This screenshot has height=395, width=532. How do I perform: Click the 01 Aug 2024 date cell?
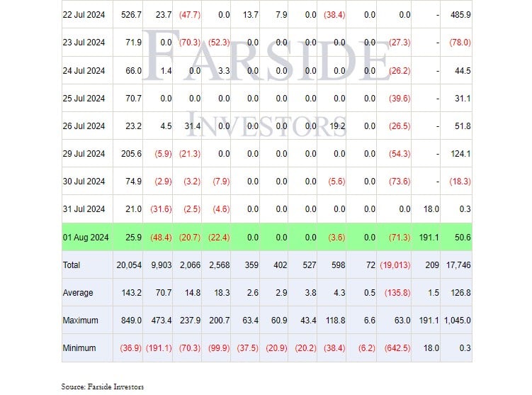(x=84, y=237)
